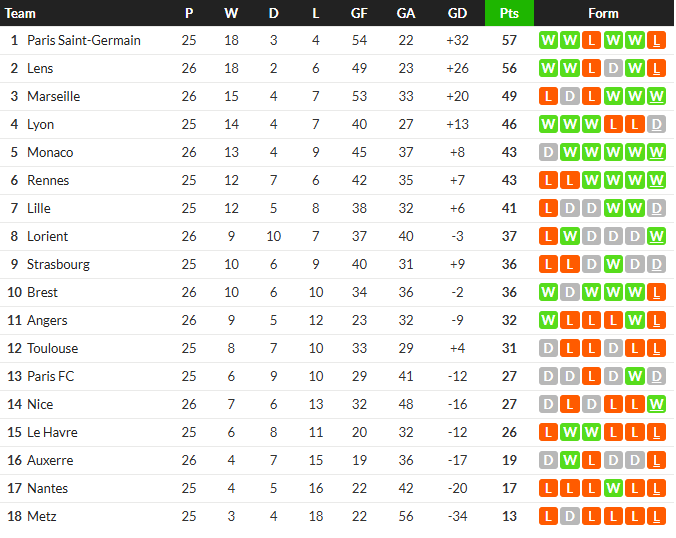Click Monaco's first draw form badge
676x538 pixels.
[x=548, y=153]
